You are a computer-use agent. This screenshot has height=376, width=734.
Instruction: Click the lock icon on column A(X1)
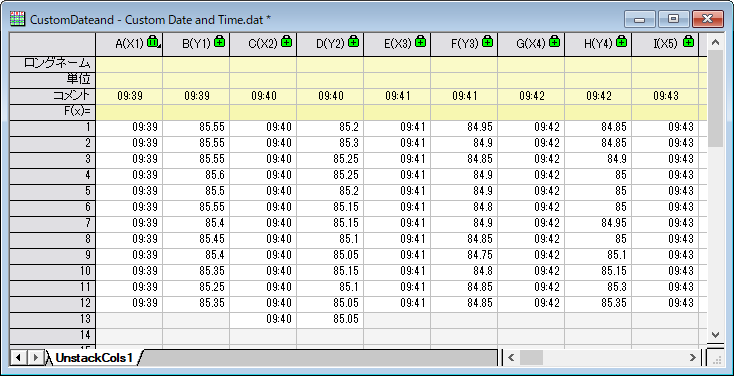153,42
